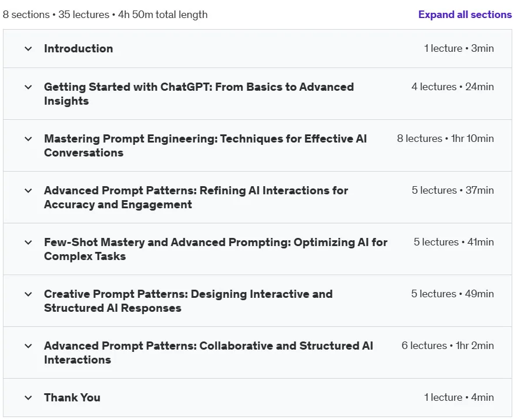Click chevron next to Collaborative and Structured section
Screen dimensions: 514x420
29,346
